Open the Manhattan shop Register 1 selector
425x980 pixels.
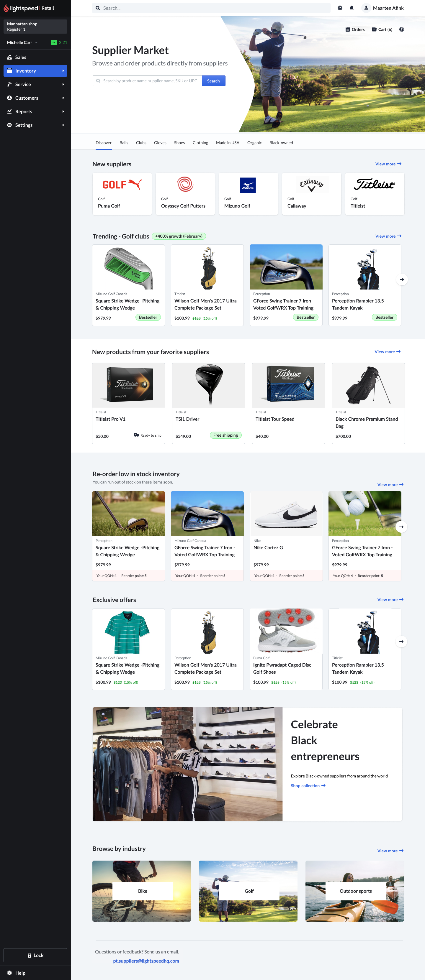point(35,27)
